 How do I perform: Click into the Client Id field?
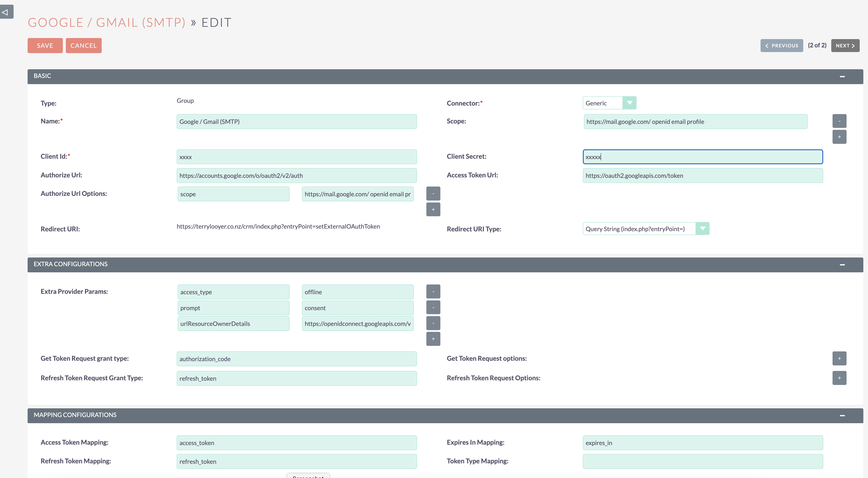click(x=296, y=157)
